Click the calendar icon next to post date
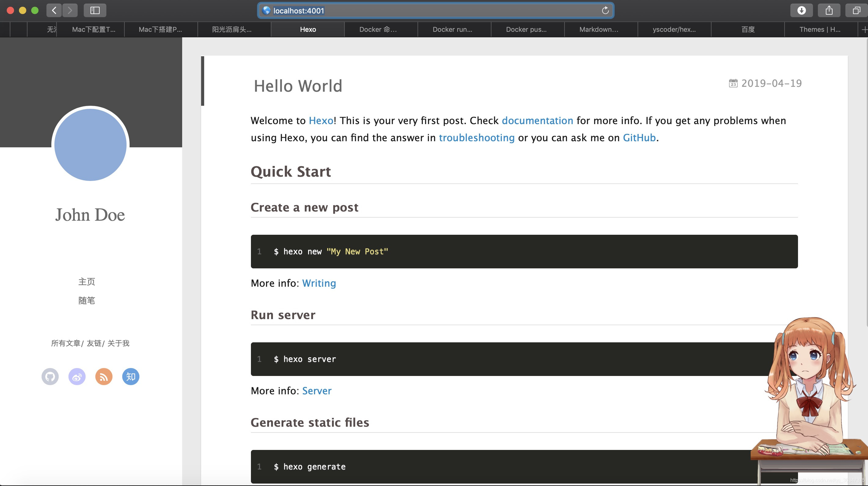Screen dimensions: 868x486 733,83
